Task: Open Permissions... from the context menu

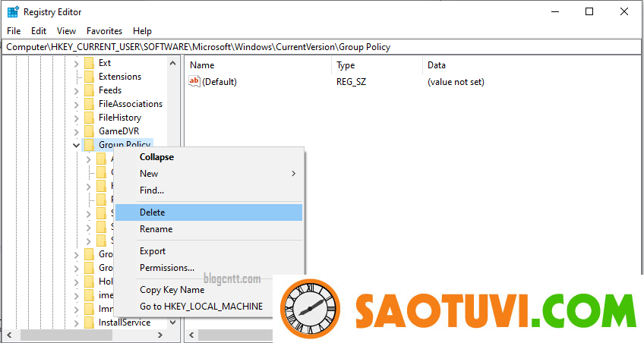Action: (209, 268)
